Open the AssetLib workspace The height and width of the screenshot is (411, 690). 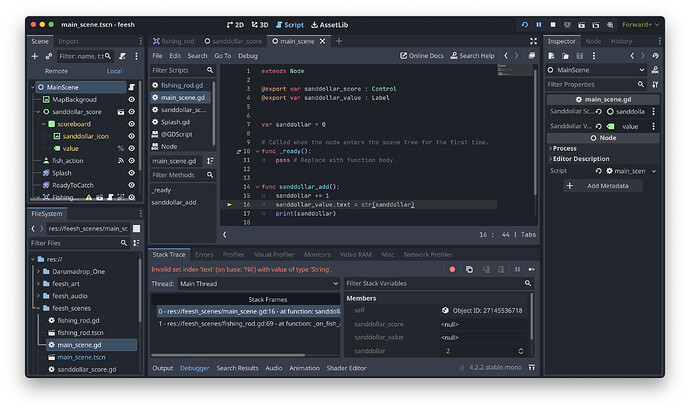(329, 25)
